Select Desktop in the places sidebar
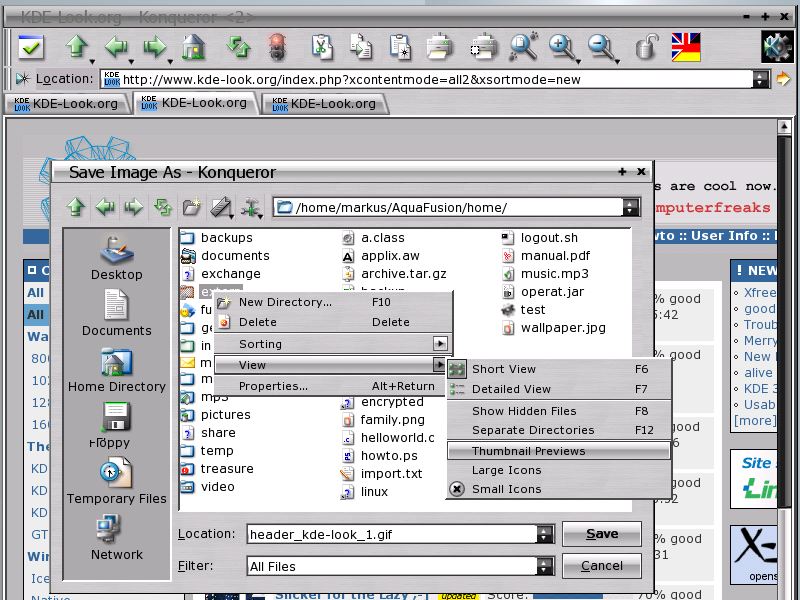 click(116, 258)
